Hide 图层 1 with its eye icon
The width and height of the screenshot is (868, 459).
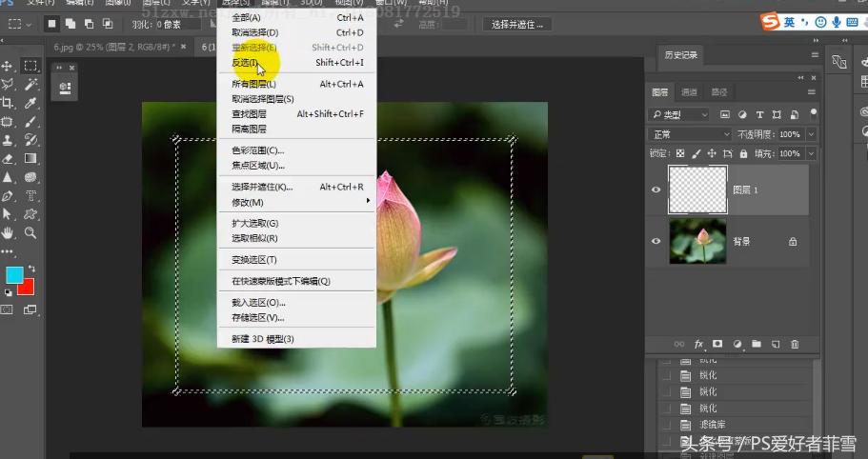pyautogui.click(x=656, y=190)
